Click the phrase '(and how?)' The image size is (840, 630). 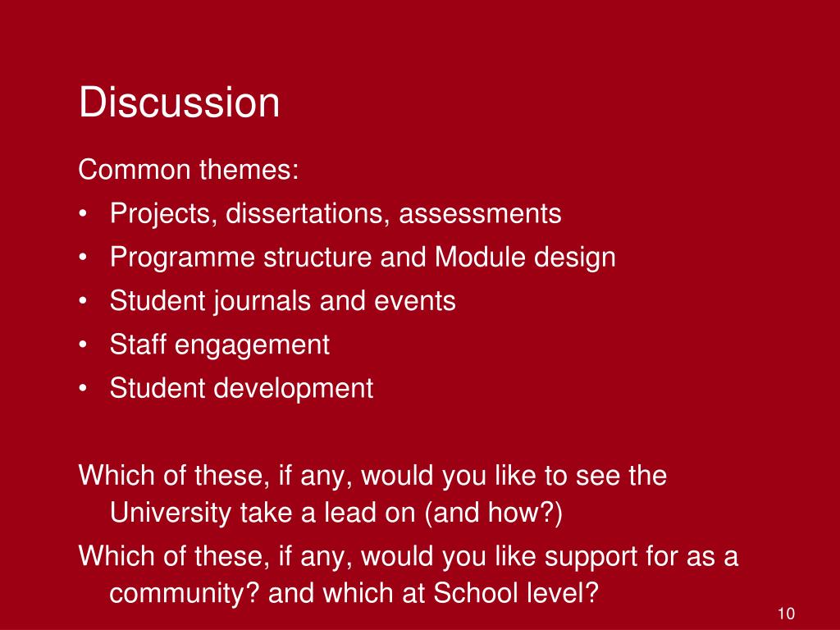pos(493,513)
